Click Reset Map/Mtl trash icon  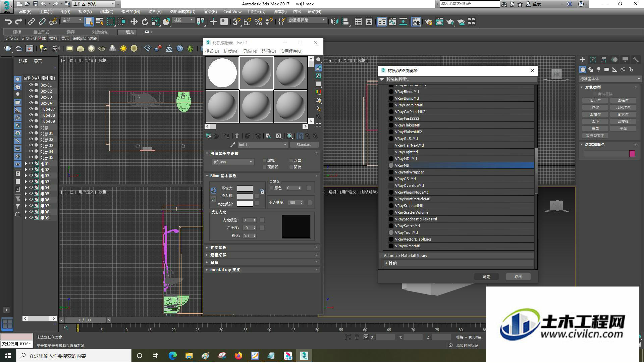(x=237, y=136)
